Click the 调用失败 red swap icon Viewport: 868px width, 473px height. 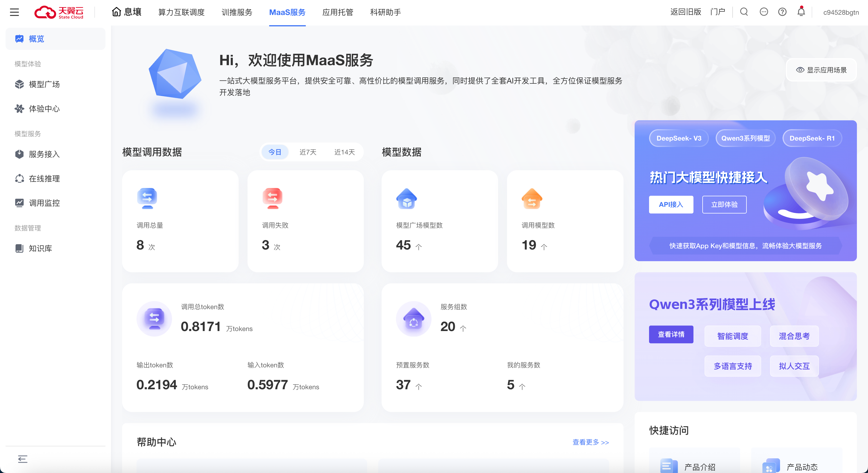(x=272, y=198)
